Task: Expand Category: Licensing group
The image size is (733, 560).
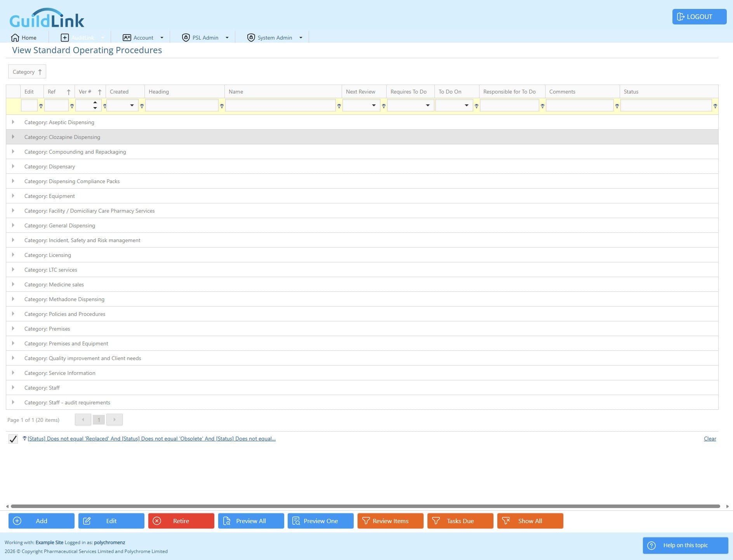Action: coord(13,255)
